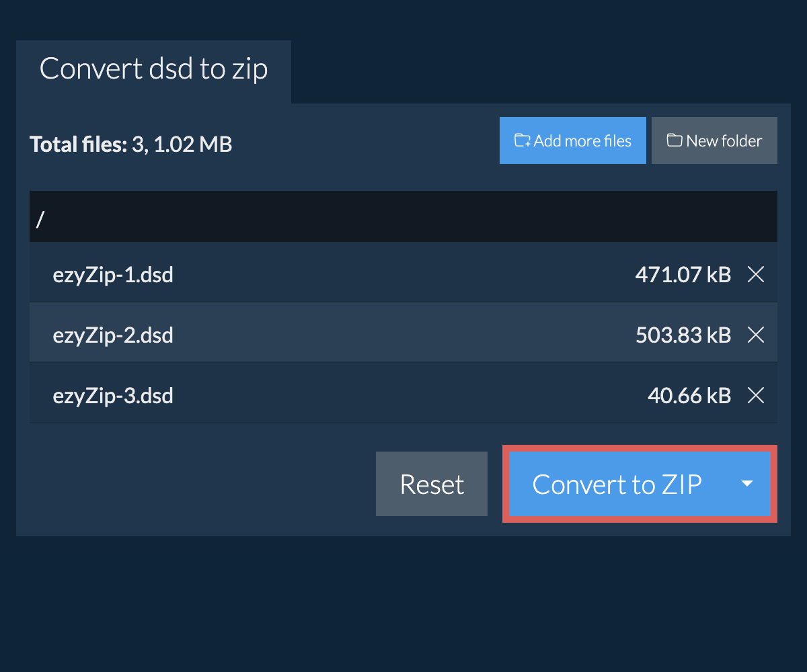Click the 1.02 MB total size
The image size is (807, 672).
tap(193, 144)
